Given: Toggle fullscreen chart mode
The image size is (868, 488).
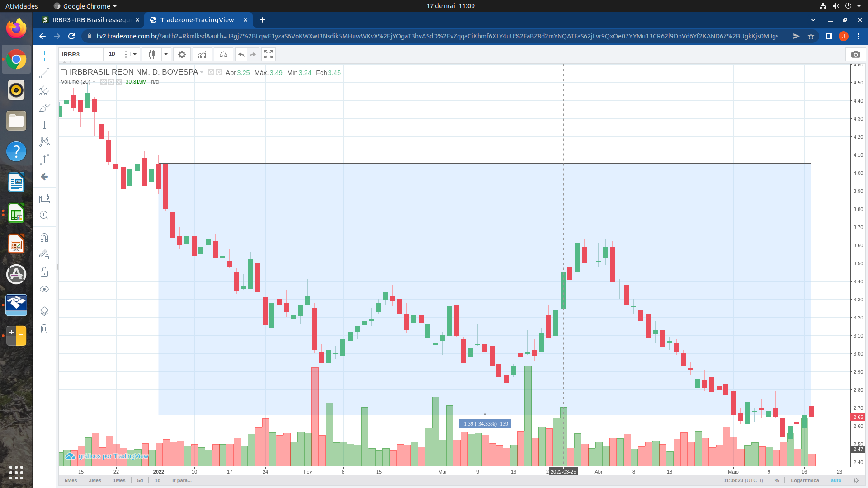Looking at the screenshot, I should (x=269, y=54).
